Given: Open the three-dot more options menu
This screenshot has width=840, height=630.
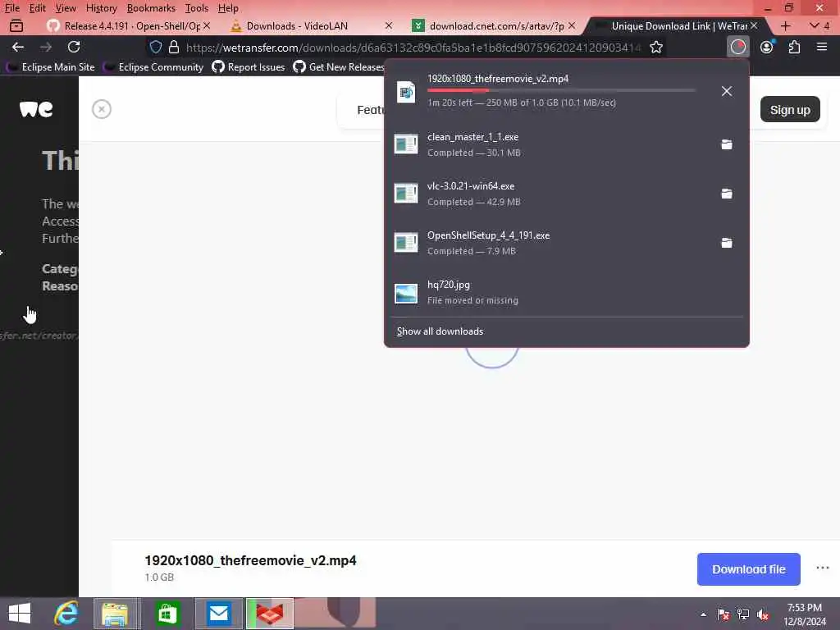Looking at the screenshot, I should [822, 568].
